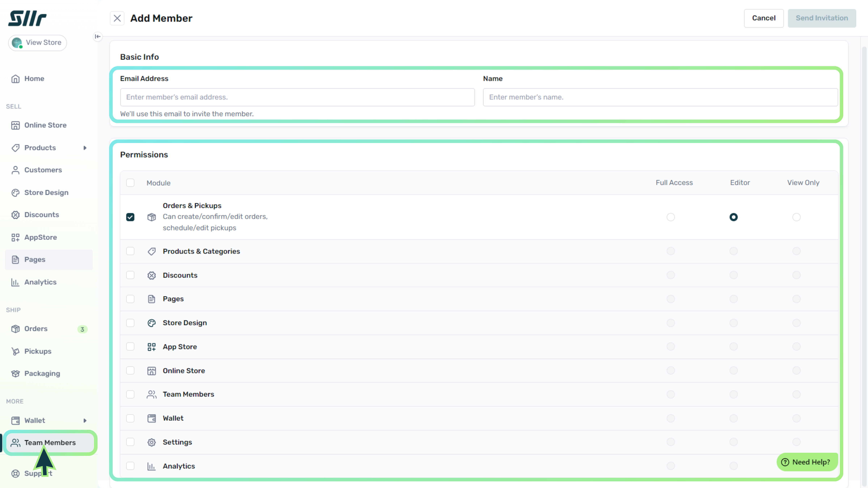Check the Products & Categories module checkbox
868x488 pixels.
pos(130,251)
